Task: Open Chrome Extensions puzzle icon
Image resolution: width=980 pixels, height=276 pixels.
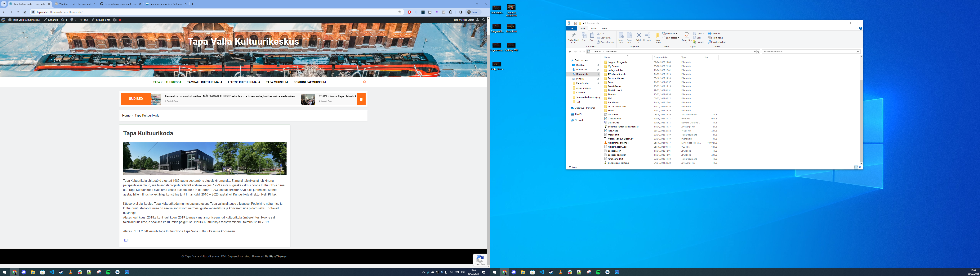Action: click(x=451, y=12)
